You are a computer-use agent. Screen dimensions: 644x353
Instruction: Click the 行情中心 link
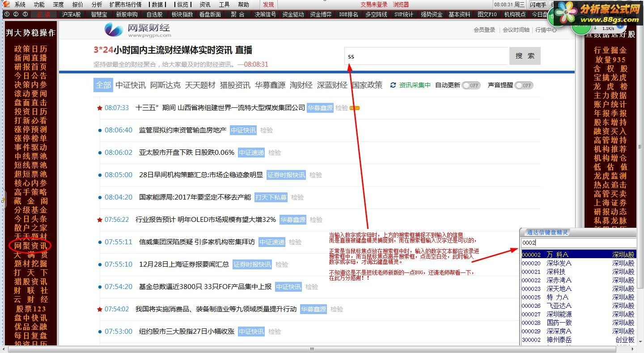[x=546, y=30]
